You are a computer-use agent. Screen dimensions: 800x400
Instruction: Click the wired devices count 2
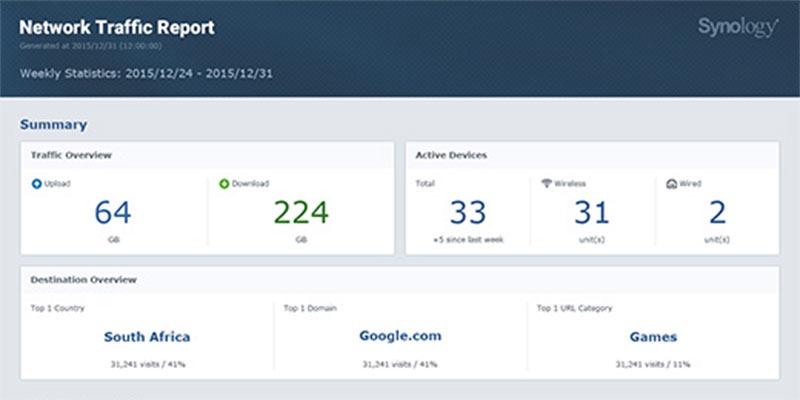point(717,212)
